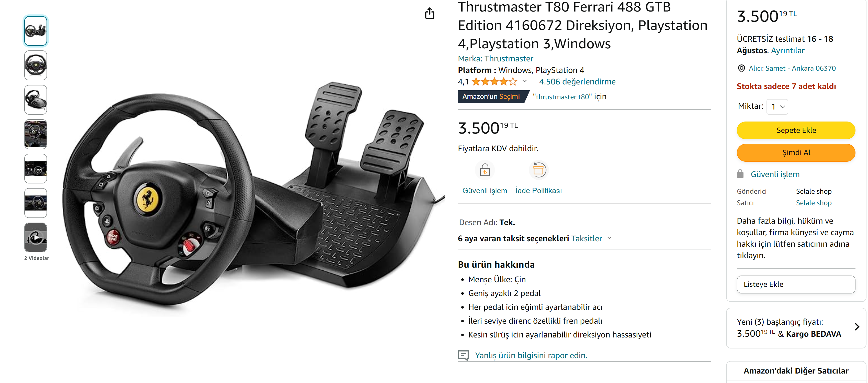Click the report speech-bubble icon

pyautogui.click(x=463, y=355)
